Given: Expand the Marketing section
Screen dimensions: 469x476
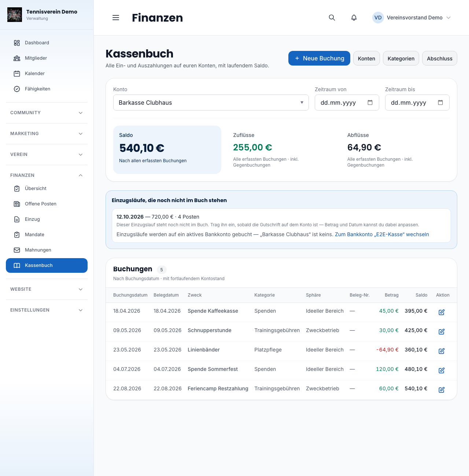Looking at the screenshot, I should pos(47,134).
